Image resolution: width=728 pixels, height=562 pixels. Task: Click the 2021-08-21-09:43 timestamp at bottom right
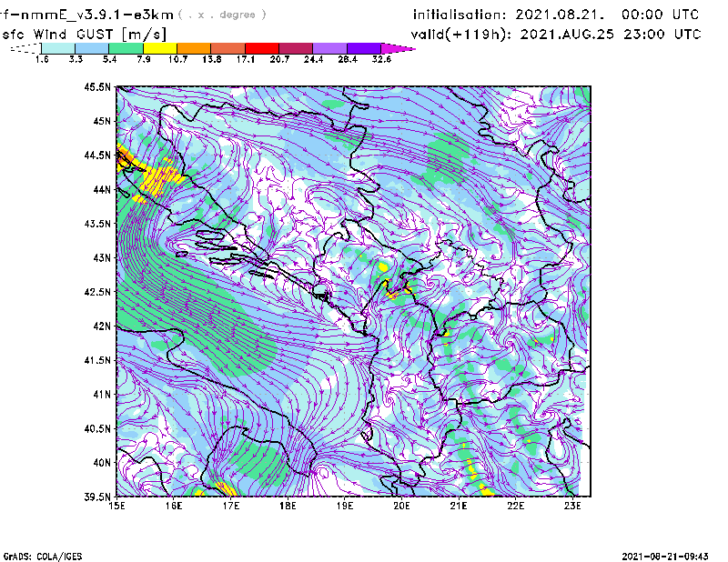[672, 555]
